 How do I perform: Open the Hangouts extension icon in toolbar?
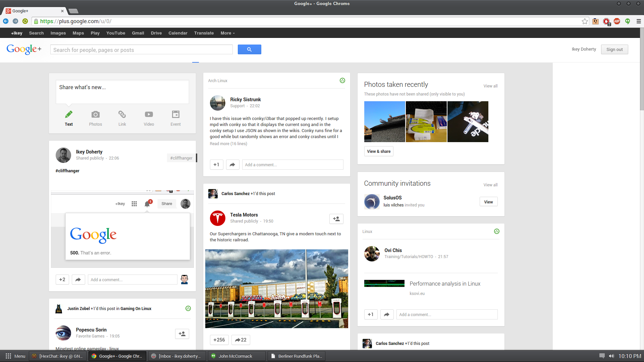pyautogui.click(x=628, y=21)
